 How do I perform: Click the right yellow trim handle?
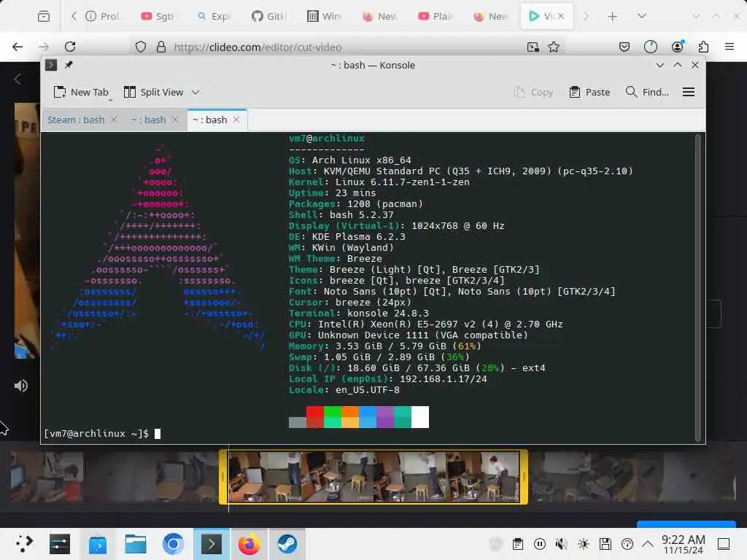click(x=524, y=477)
